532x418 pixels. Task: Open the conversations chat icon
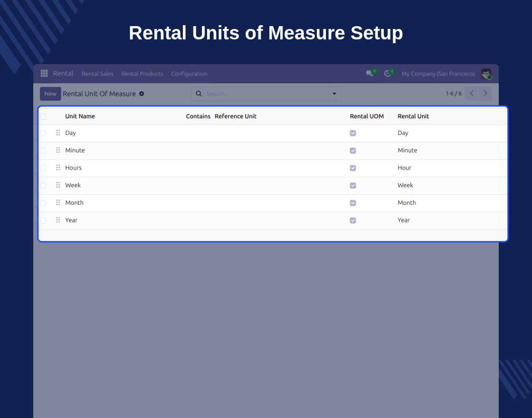pos(370,73)
